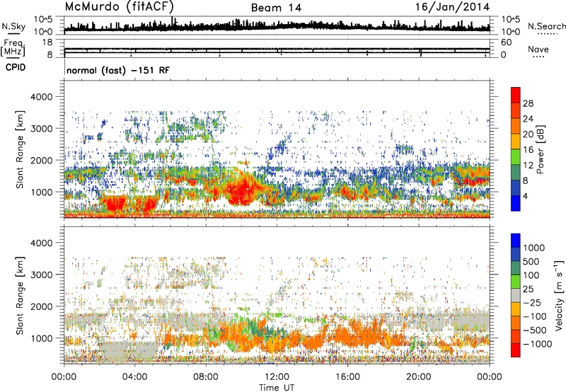Click the power colorbar blue segment near 4
Image resolution: width=566 pixels, height=392 pixels.
click(x=516, y=203)
